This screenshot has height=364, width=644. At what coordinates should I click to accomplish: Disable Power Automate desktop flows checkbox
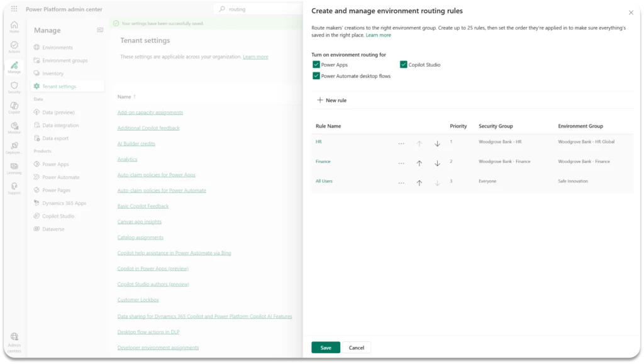tap(316, 76)
